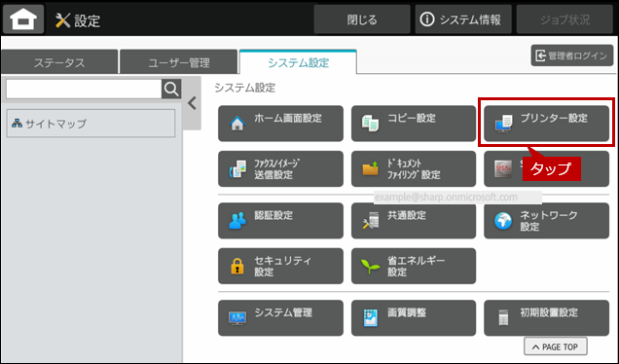The height and width of the screenshot is (364, 619).
Task: Click the 管理者ログイン button
Action: (x=572, y=55)
